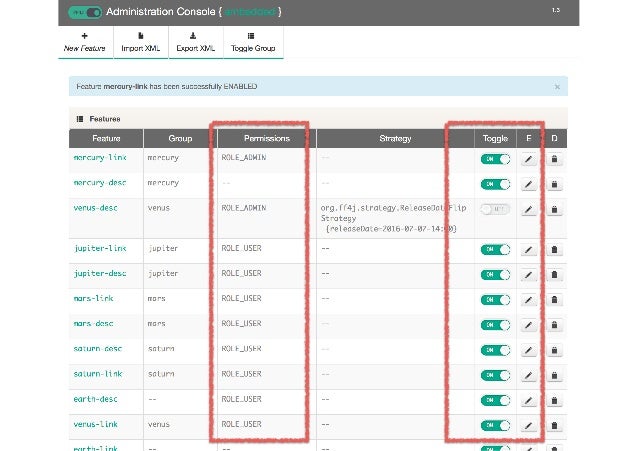The width and height of the screenshot is (638, 451).
Task: Delete mercury-desc with trash icon
Action: coord(554,184)
